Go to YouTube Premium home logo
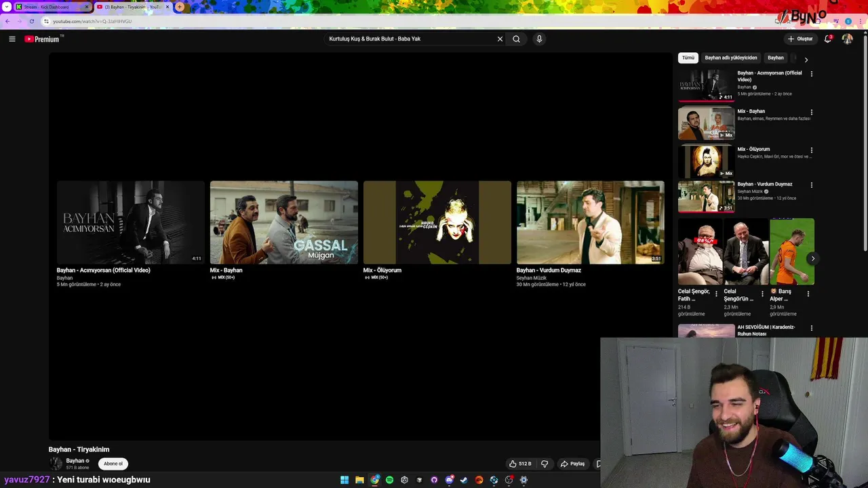This screenshot has width=868, height=488. pyautogui.click(x=42, y=39)
